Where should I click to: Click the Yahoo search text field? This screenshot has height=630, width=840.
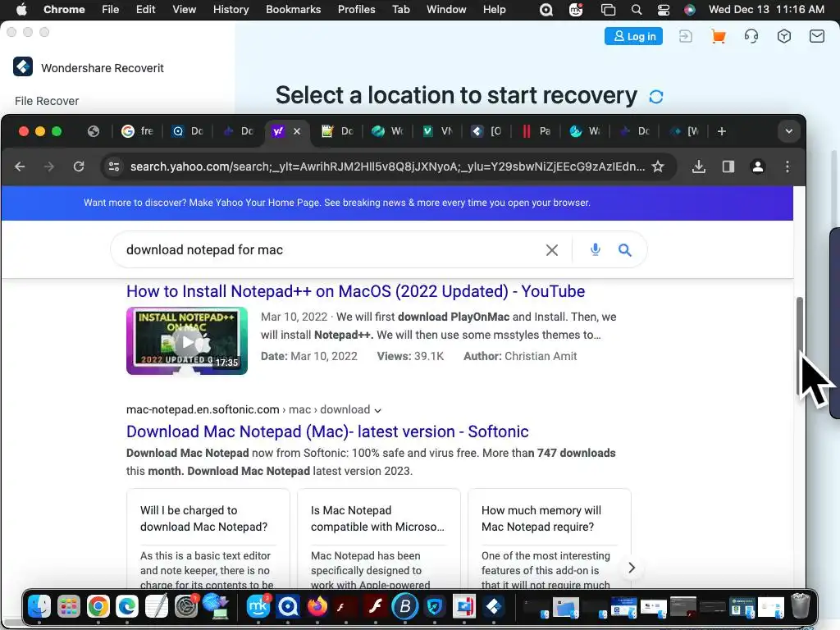332,249
